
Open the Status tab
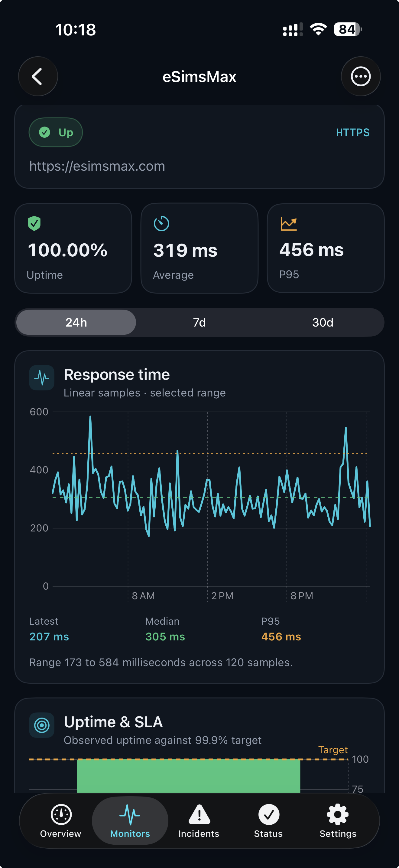click(x=268, y=821)
